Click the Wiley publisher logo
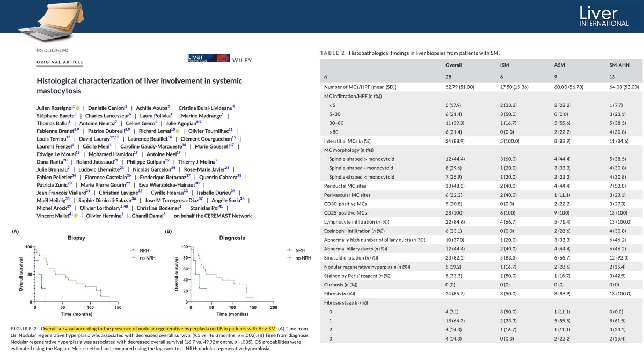This screenshot has height=362, width=644. click(242, 60)
